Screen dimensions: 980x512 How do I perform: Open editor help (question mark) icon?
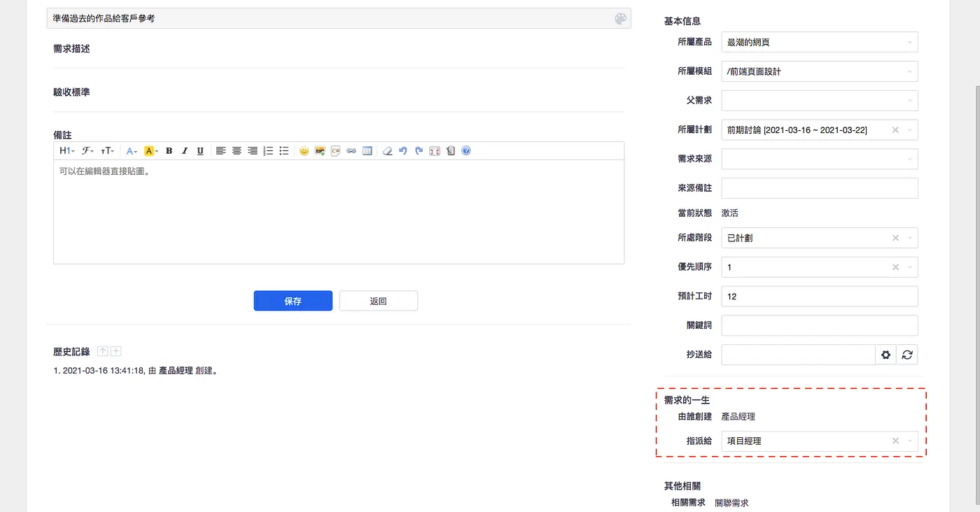pos(466,150)
